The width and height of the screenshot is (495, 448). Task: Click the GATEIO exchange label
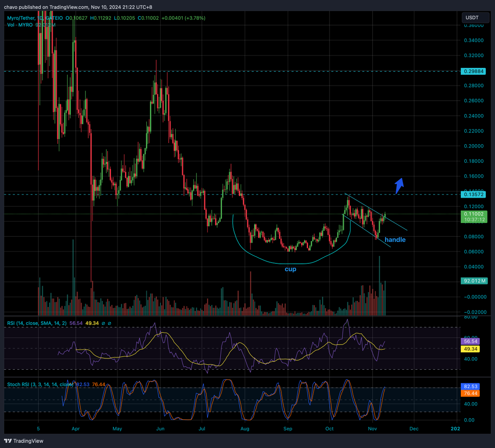(54, 18)
